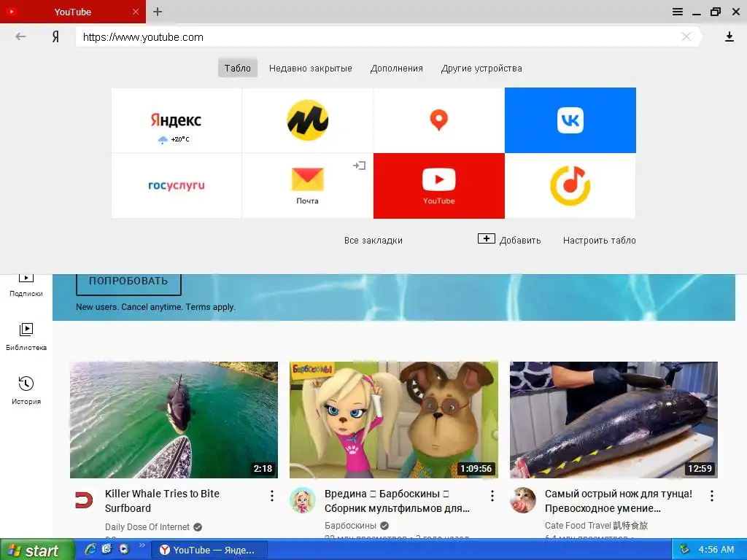Screen dimensions: 747x560
Task: Switch to the Табло tab
Action: (x=238, y=68)
